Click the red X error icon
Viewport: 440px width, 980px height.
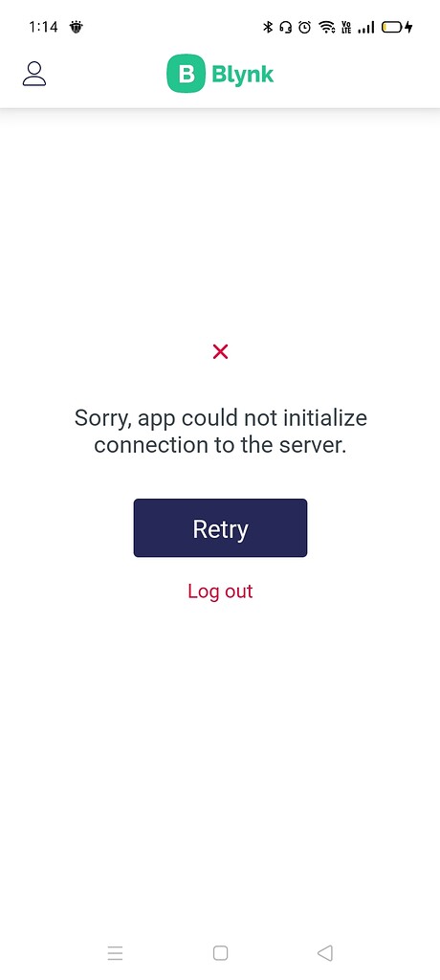(220, 352)
